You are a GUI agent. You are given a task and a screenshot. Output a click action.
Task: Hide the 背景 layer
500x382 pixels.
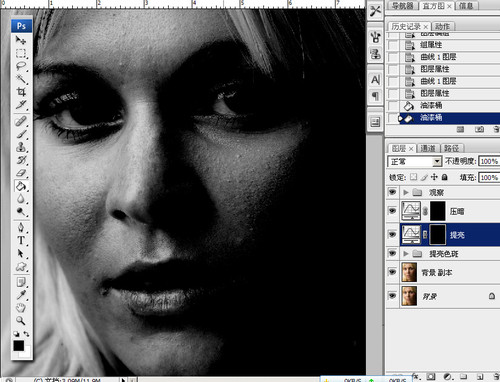click(x=392, y=296)
